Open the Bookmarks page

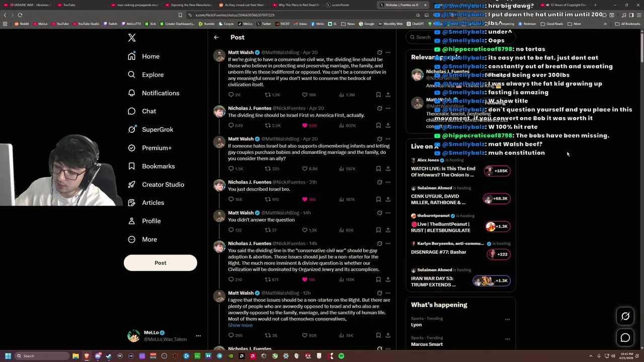coord(151,166)
